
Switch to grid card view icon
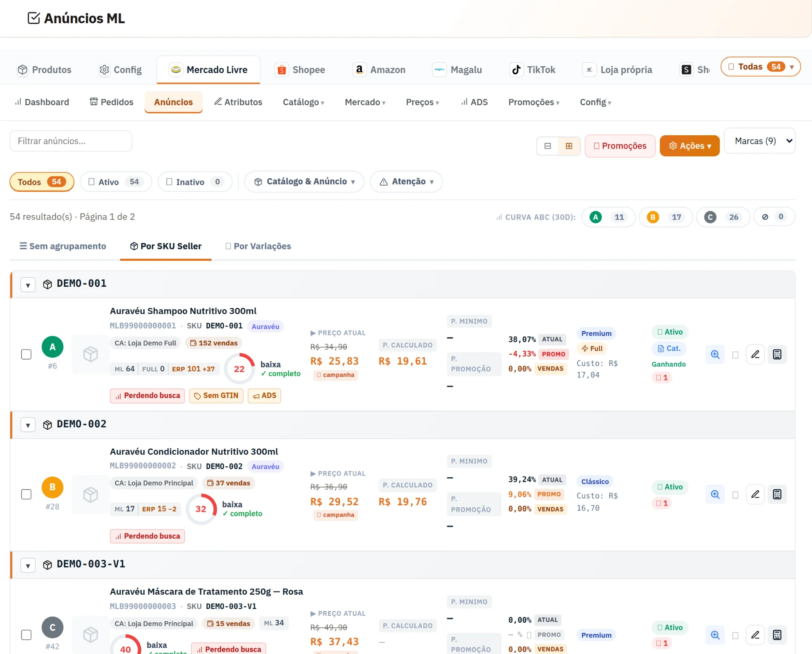tap(569, 146)
